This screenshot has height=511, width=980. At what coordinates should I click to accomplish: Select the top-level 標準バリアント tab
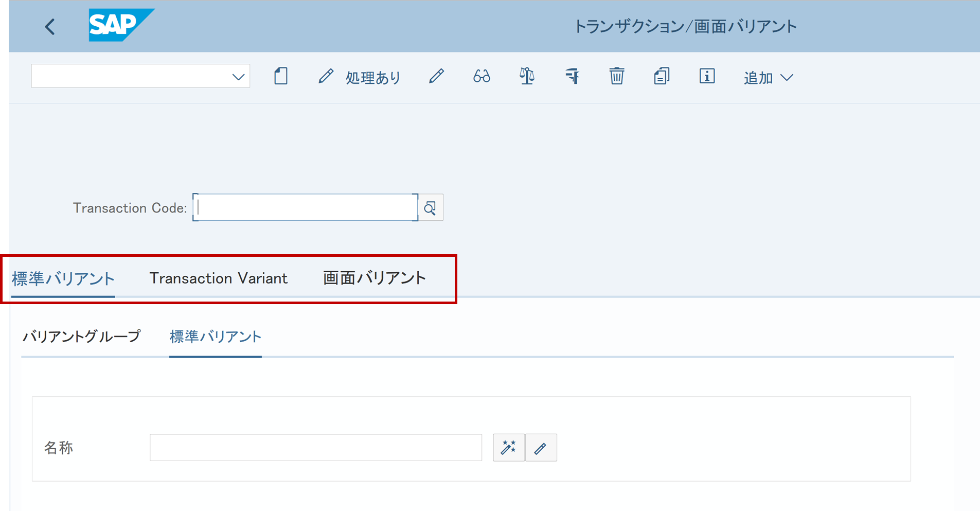point(63,278)
